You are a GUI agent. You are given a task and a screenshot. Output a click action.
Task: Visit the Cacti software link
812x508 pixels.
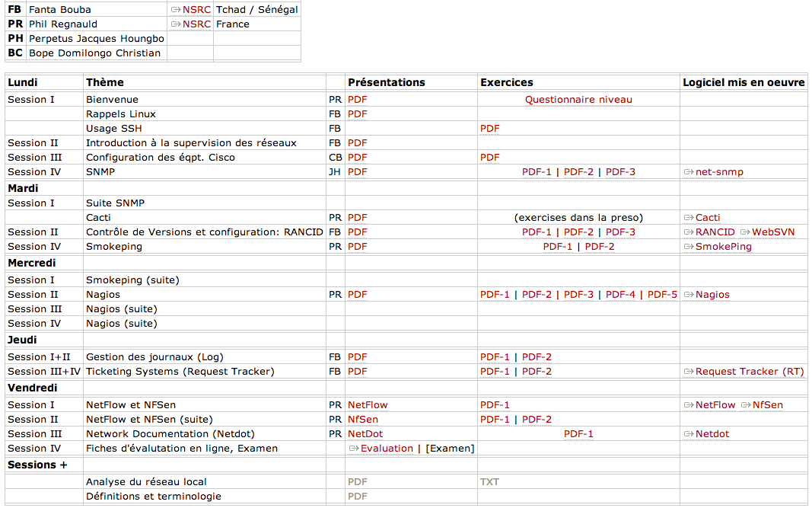(x=708, y=218)
